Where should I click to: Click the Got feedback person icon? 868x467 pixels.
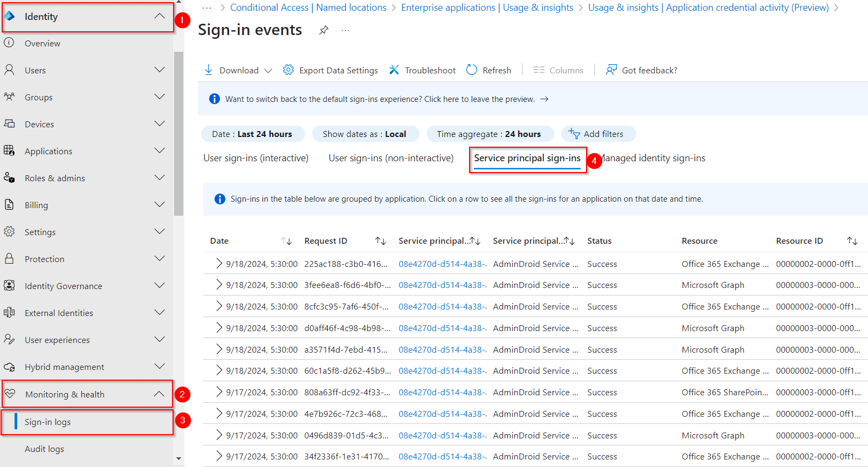611,70
